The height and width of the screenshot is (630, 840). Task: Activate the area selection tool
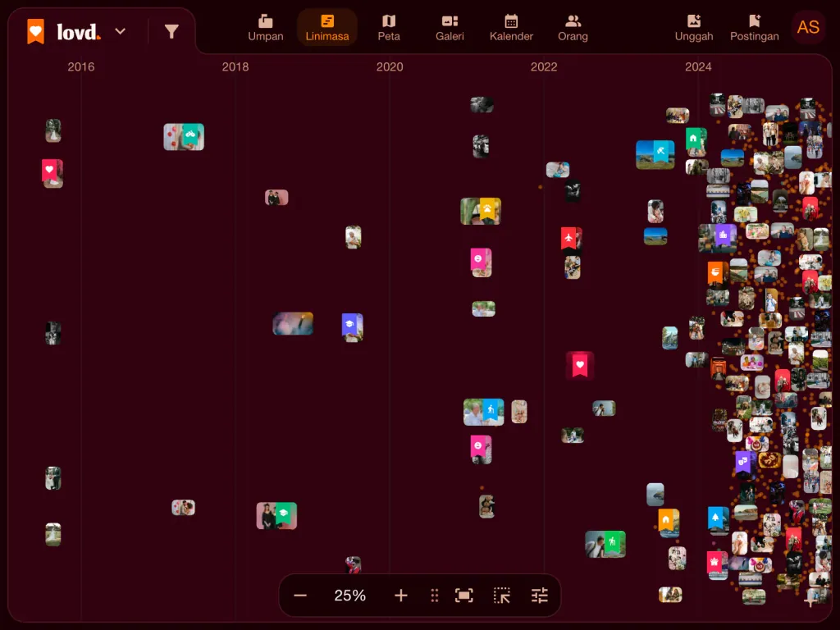(502, 596)
